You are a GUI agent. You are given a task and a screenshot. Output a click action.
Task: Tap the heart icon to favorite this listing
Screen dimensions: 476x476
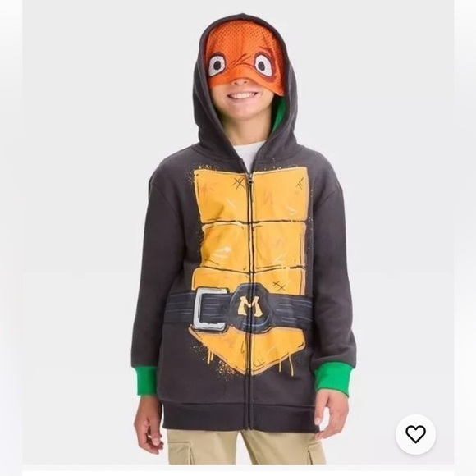(415, 434)
